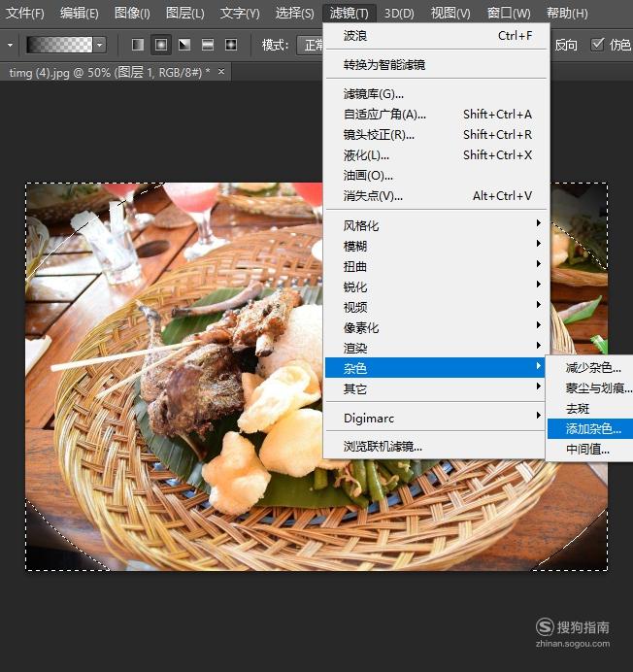Screen dimensions: 633x672
Task: Expand the 像素化 submenu
Action: (x=436, y=328)
